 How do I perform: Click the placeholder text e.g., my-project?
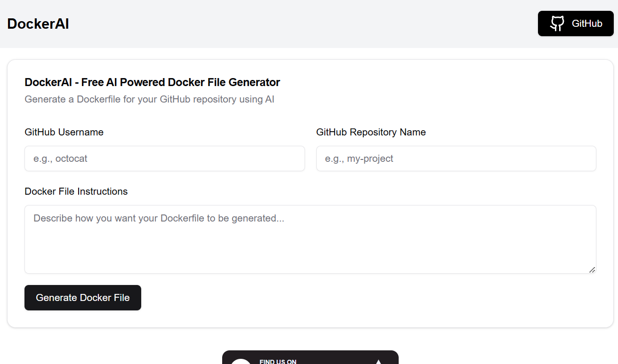[359, 158]
